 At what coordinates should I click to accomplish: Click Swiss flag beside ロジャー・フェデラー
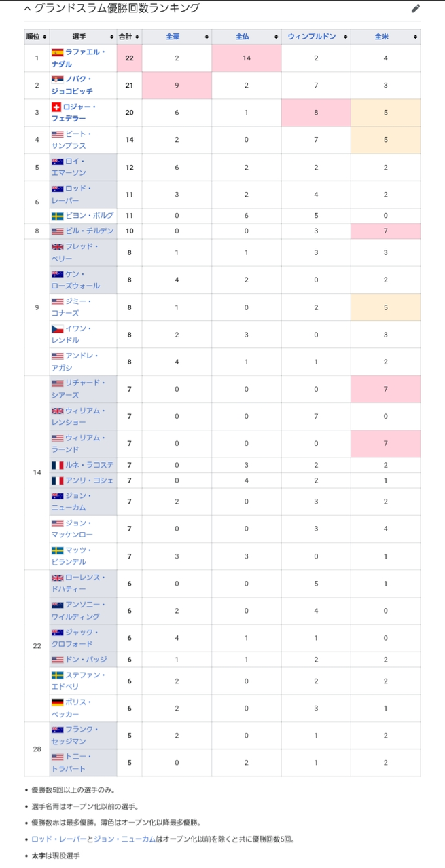[57, 107]
